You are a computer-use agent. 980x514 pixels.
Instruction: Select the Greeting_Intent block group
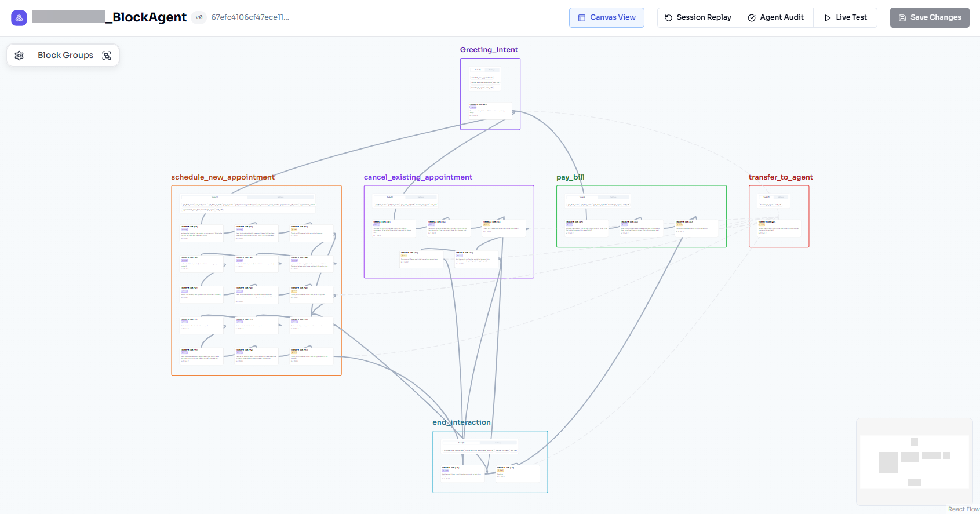pyautogui.click(x=489, y=50)
